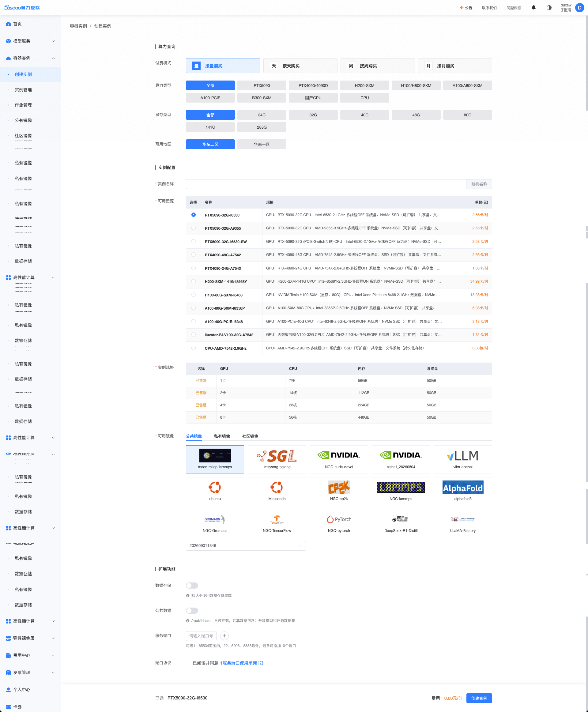Open the 公告 announcement speaker icon
588x712 pixels.
click(461, 7)
